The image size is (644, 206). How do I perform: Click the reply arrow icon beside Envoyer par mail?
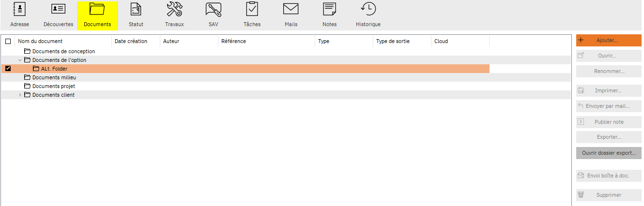click(581, 105)
